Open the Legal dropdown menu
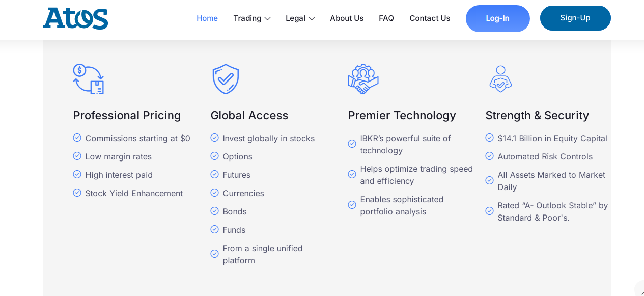 (x=300, y=18)
